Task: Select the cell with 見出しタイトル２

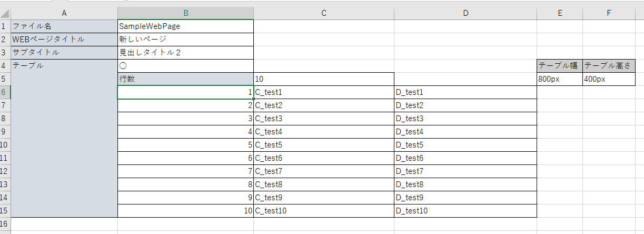Action: click(185, 53)
